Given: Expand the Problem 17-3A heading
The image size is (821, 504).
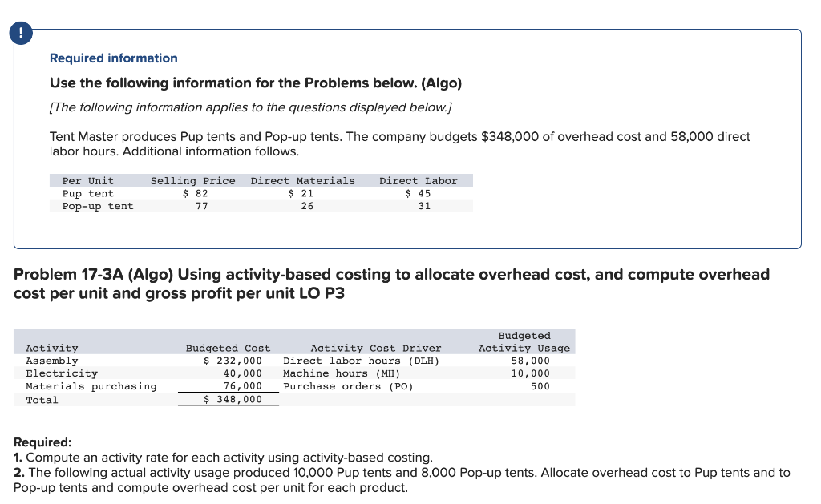Looking at the screenshot, I should click(x=392, y=282).
